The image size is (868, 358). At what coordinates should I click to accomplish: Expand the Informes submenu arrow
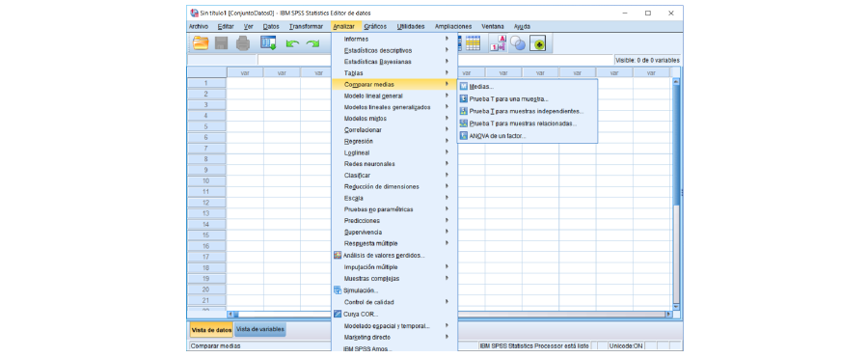tap(447, 39)
